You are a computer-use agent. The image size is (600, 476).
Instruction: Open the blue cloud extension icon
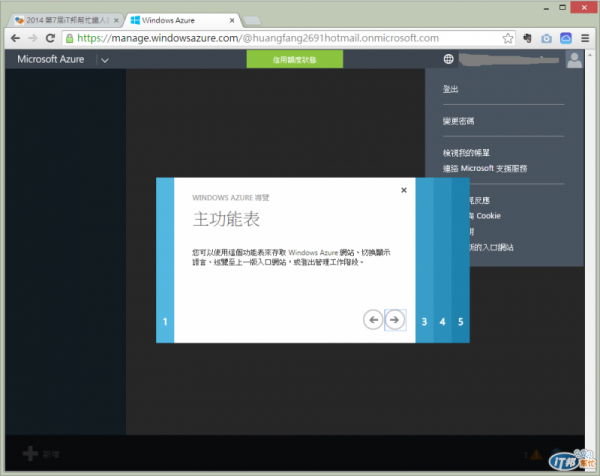click(566, 38)
